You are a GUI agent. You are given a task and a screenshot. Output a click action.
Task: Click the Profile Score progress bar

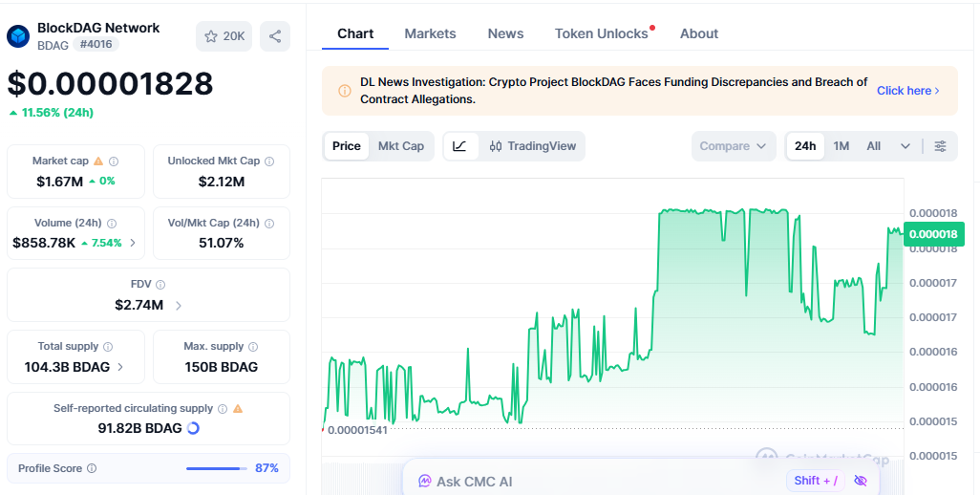pos(216,468)
